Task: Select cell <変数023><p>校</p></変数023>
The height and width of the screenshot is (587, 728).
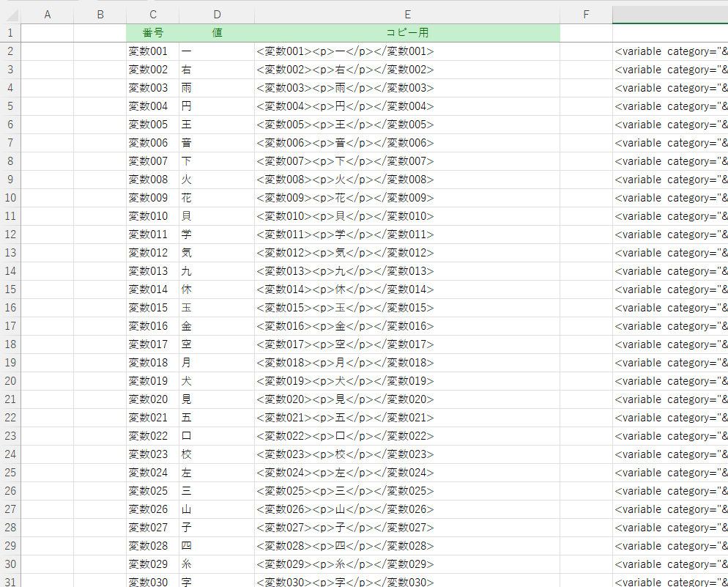Action: pos(407,454)
